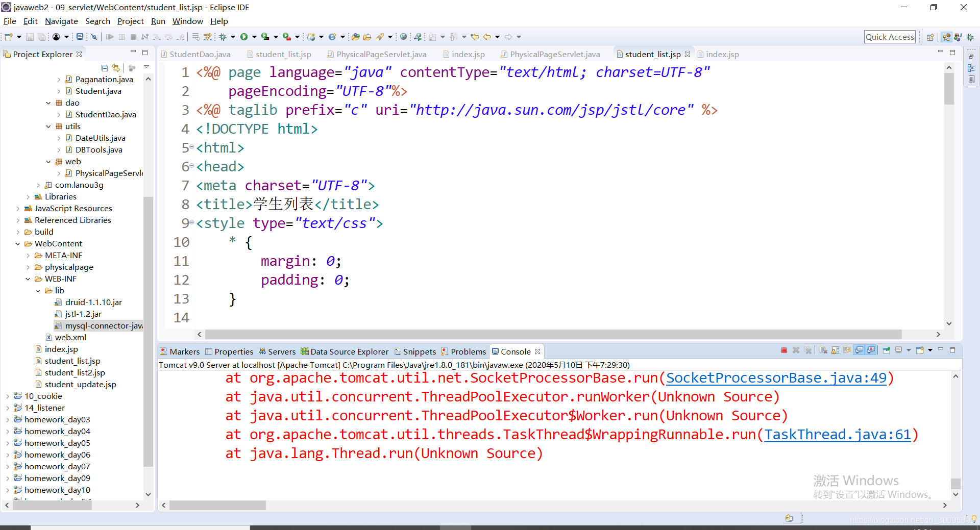This screenshot has height=530, width=980.
Task: Click the Resume debug toolbar icon
Action: tap(110, 37)
